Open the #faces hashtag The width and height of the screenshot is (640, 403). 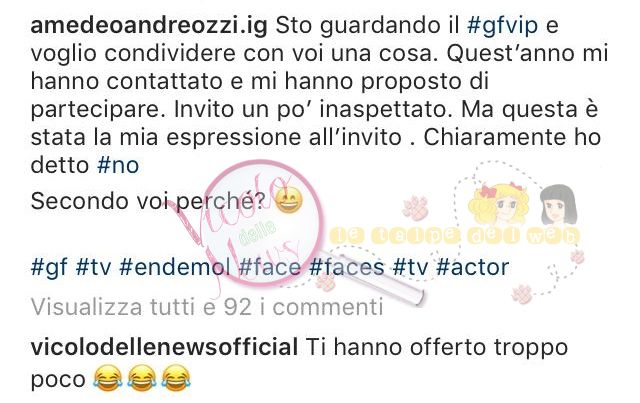347,267
